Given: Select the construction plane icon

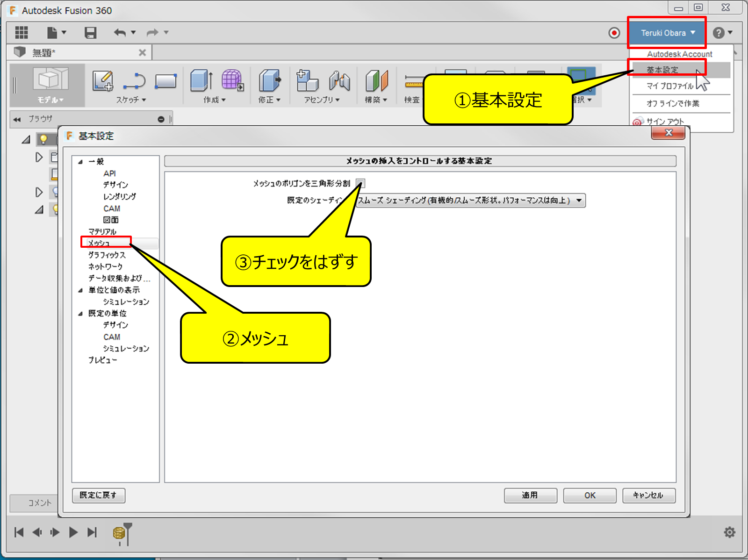Looking at the screenshot, I should [377, 80].
